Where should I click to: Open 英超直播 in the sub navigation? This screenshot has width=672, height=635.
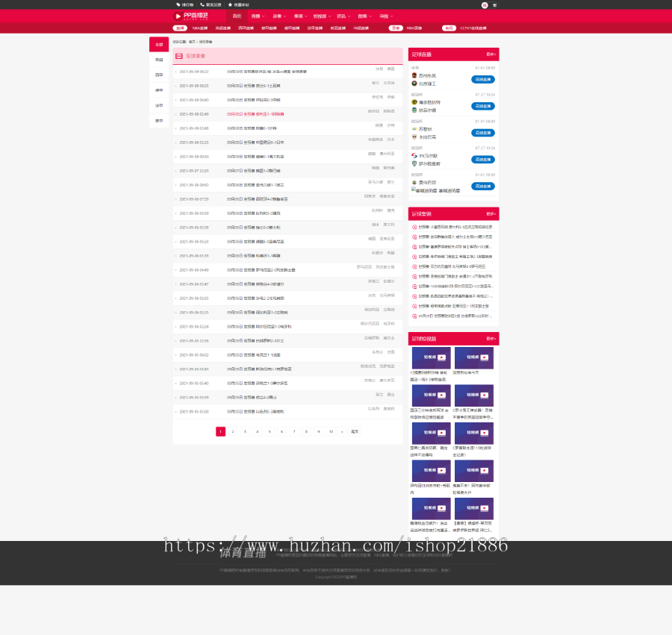[x=223, y=28]
